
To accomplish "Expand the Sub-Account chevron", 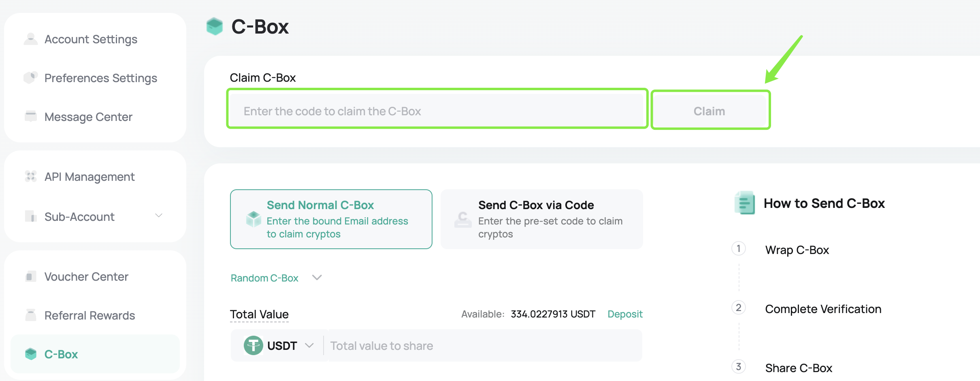I will [159, 216].
